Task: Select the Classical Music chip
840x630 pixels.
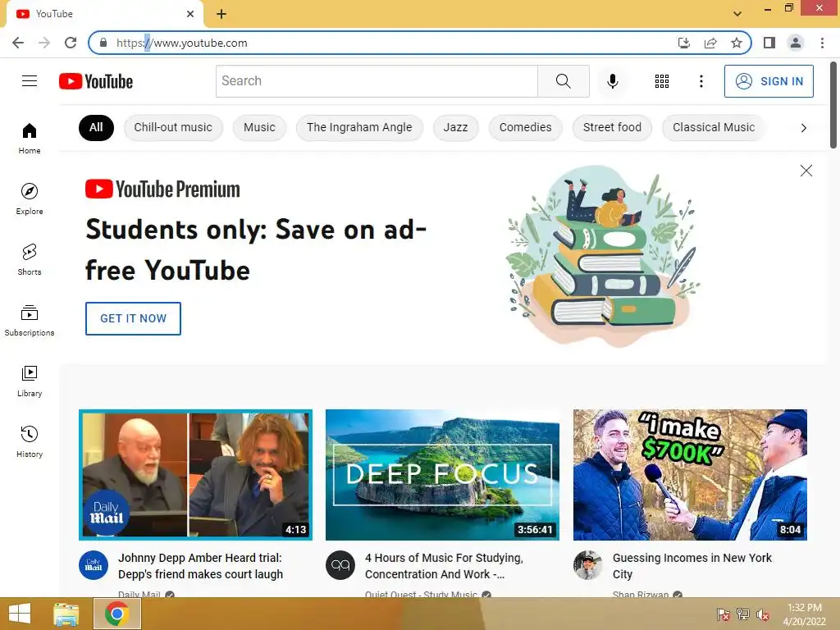Action: coord(714,128)
